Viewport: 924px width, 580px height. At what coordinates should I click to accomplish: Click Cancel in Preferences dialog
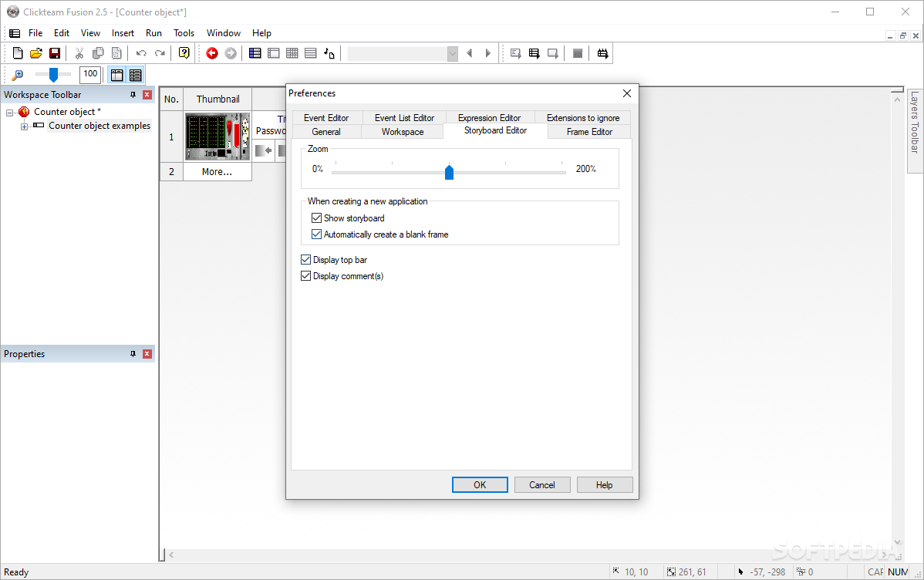[x=542, y=484]
